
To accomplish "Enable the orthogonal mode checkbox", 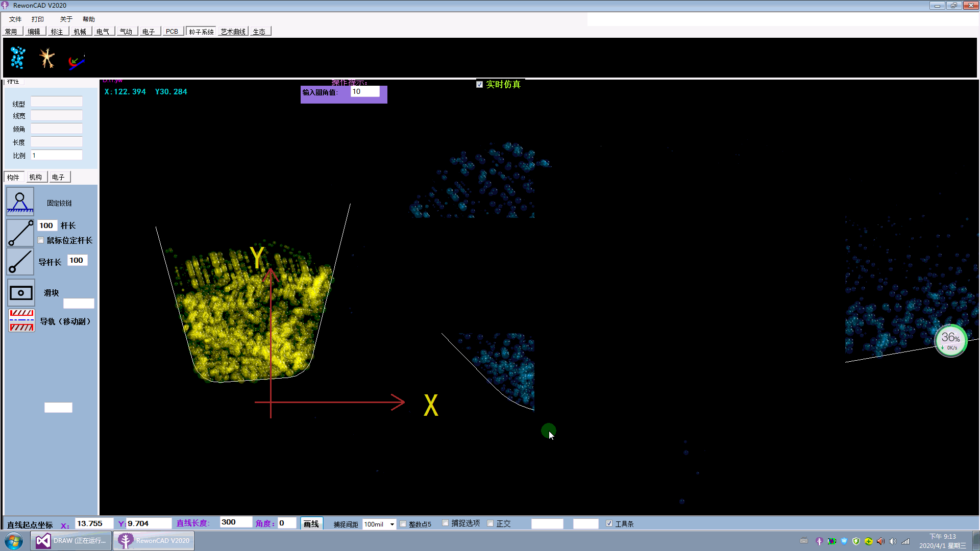I will (491, 523).
